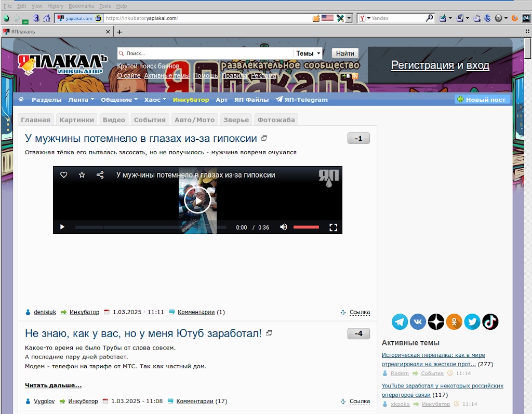The width and height of the screenshot is (532, 414).
Task: Select the Фотожаба tab
Action: pyautogui.click(x=276, y=120)
